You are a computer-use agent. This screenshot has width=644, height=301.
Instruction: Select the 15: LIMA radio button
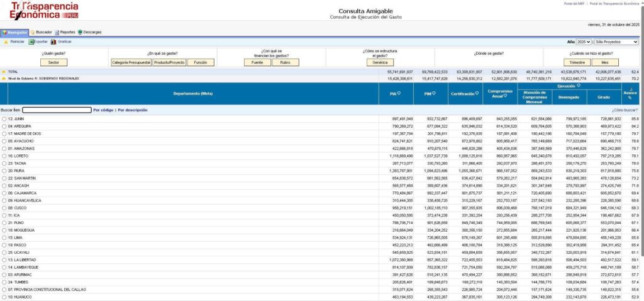[4, 237]
